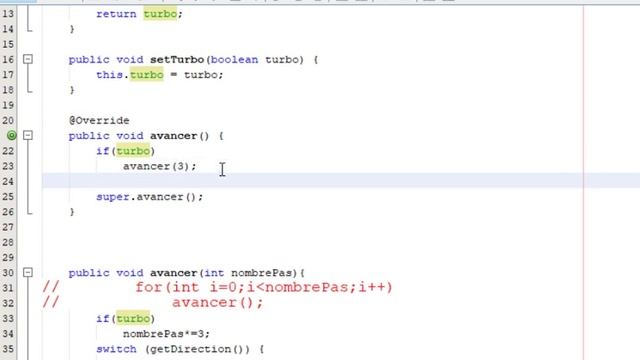The width and height of the screenshot is (640, 360).
Task: Click line number 16 in gutter
Action: 8,60
